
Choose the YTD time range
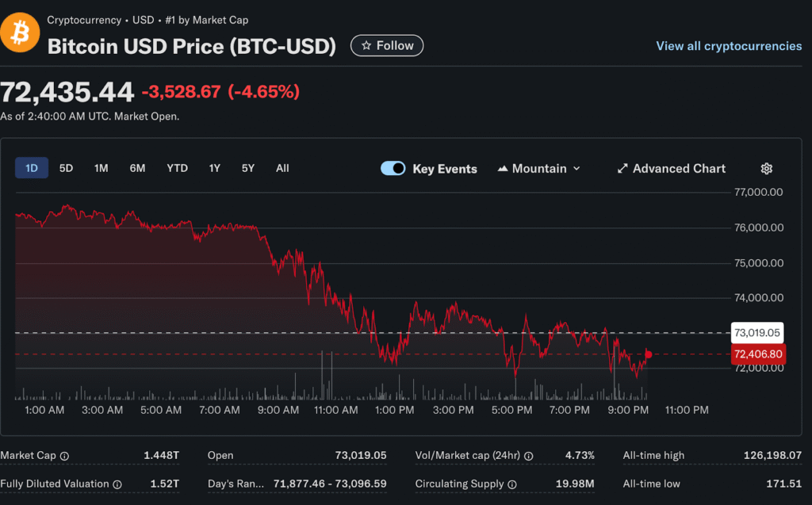coord(177,168)
